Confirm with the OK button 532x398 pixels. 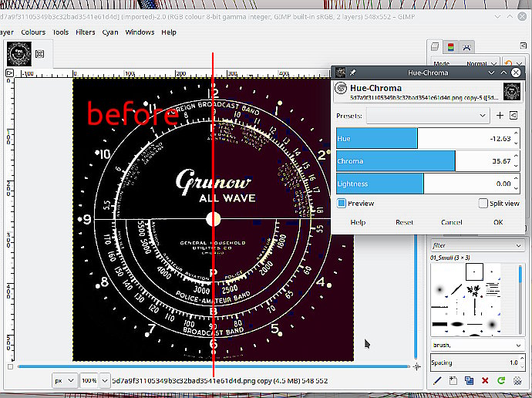[x=498, y=222]
